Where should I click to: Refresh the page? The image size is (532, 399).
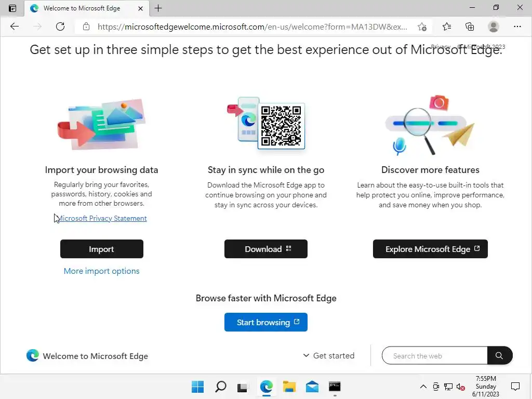pyautogui.click(x=60, y=26)
